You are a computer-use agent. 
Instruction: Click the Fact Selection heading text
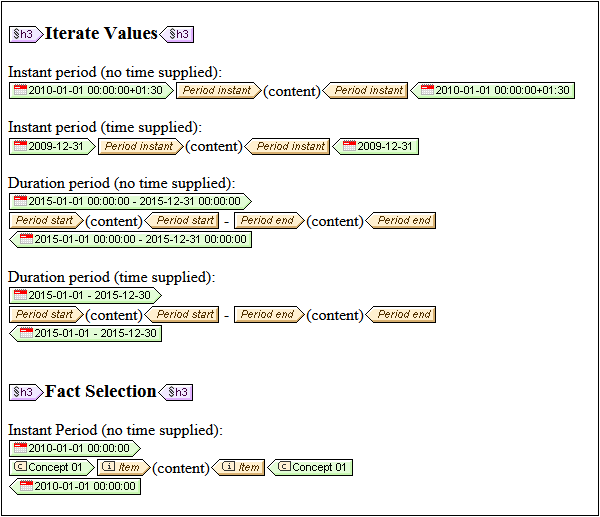pos(100,391)
